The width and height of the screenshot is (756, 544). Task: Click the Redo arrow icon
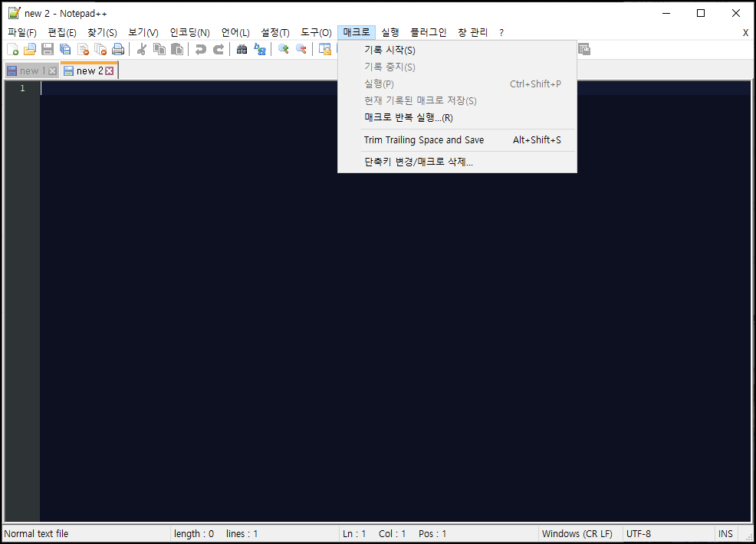219,49
